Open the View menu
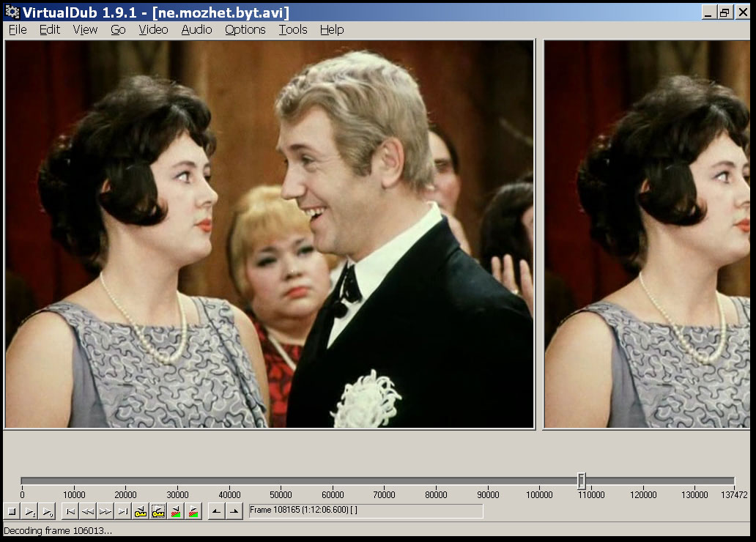The image size is (756, 542). pos(85,30)
